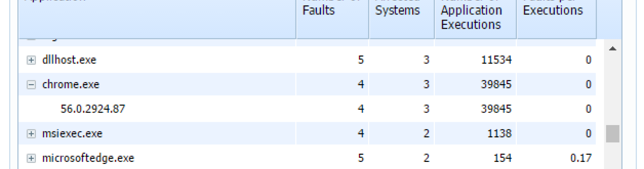Click the 0.17 faults ratio cell
The height and width of the screenshot is (169, 644).
pyautogui.click(x=581, y=158)
